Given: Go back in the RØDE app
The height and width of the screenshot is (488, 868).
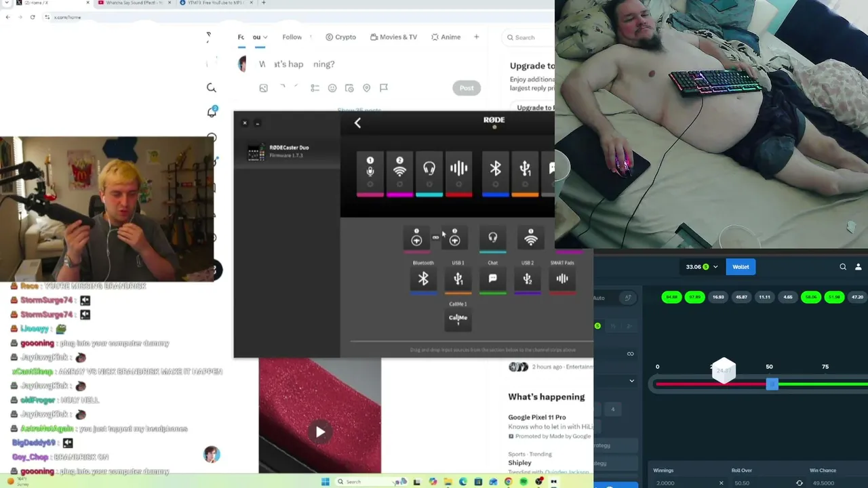Looking at the screenshot, I should 357,123.
